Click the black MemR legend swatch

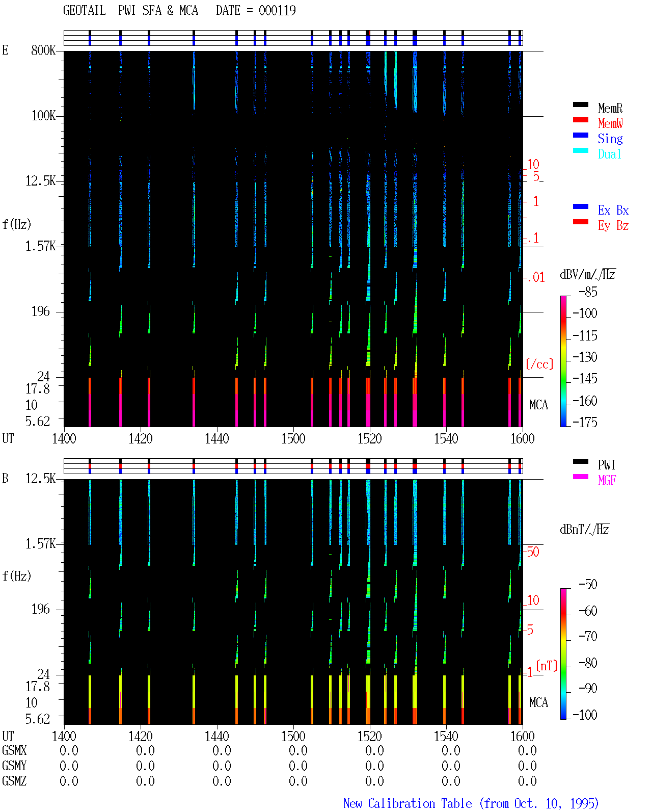[581, 104]
